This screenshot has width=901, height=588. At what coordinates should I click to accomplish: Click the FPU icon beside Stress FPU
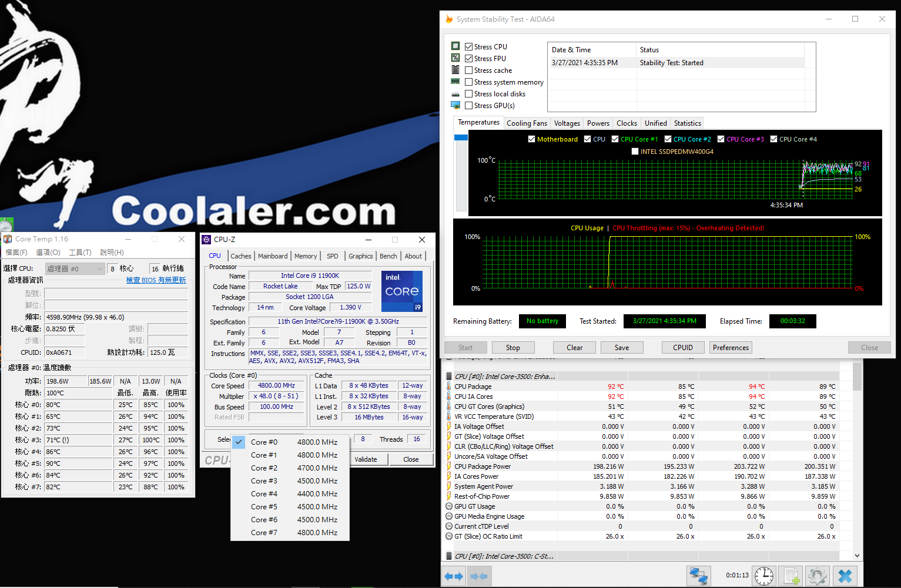click(x=455, y=58)
